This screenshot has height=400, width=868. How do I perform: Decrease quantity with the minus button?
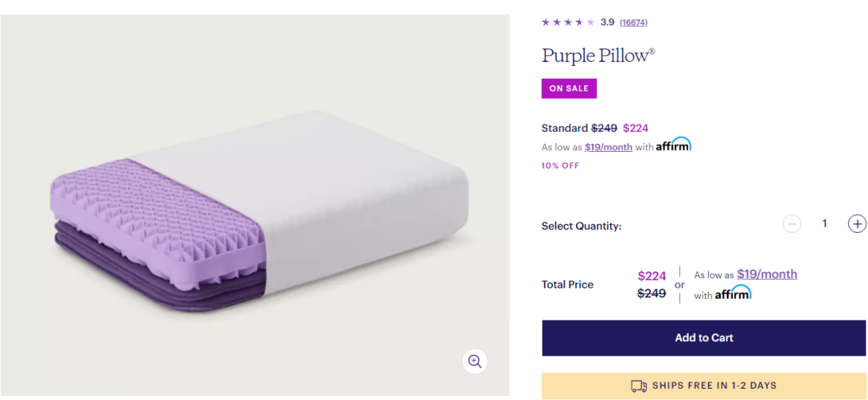(792, 224)
